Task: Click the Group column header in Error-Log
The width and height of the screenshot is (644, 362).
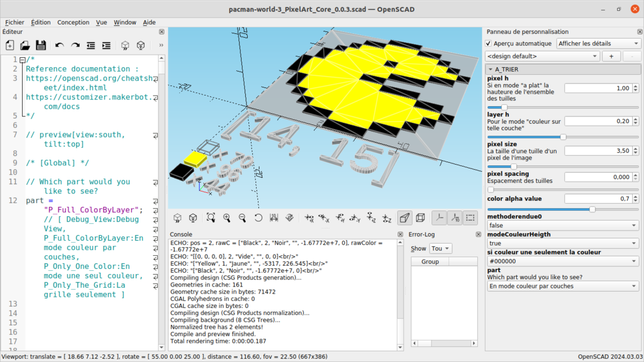Action: [x=430, y=261]
